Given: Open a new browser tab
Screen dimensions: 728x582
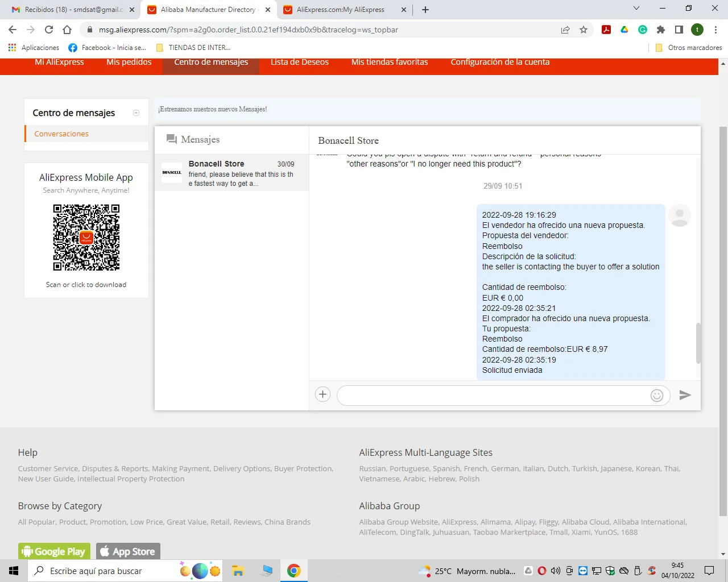Looking at the screenshot, I should point(425,9).
